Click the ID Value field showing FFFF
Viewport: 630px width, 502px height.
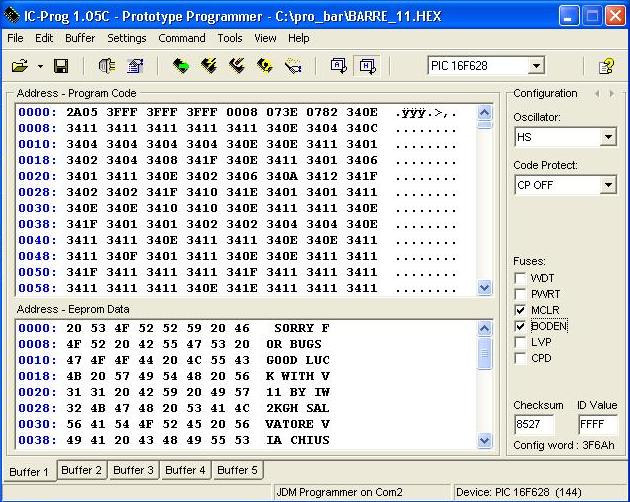point(598,424)
